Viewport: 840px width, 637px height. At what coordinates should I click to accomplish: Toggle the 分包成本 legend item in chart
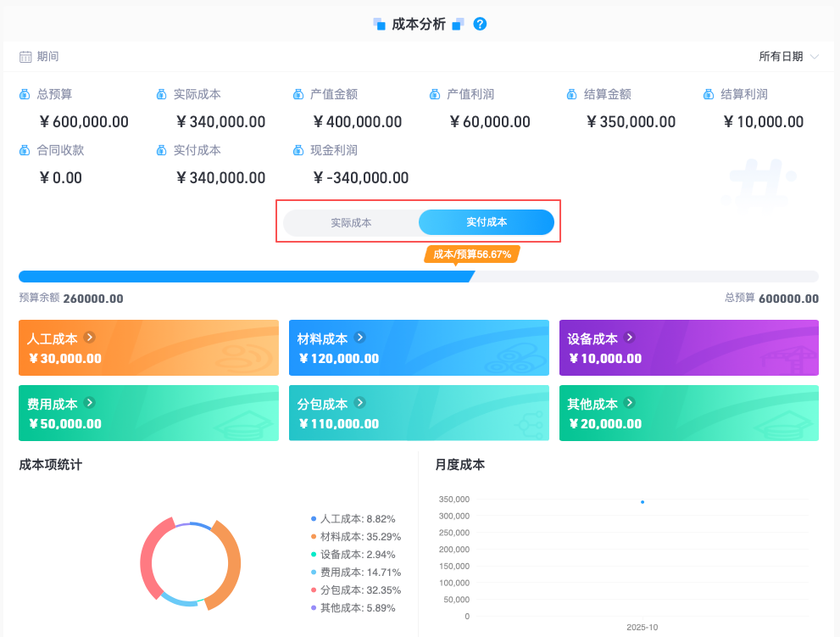pyautogui.click(x=356, y=590)
